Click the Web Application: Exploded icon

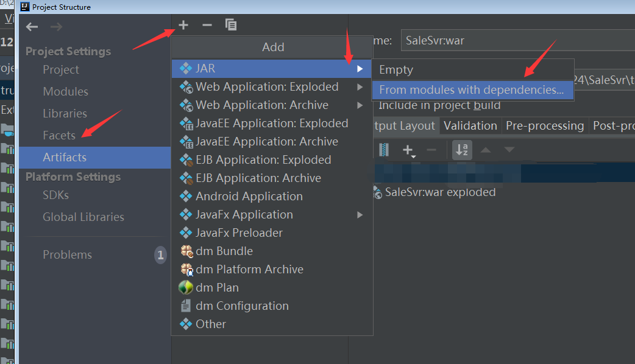(186, 87)
